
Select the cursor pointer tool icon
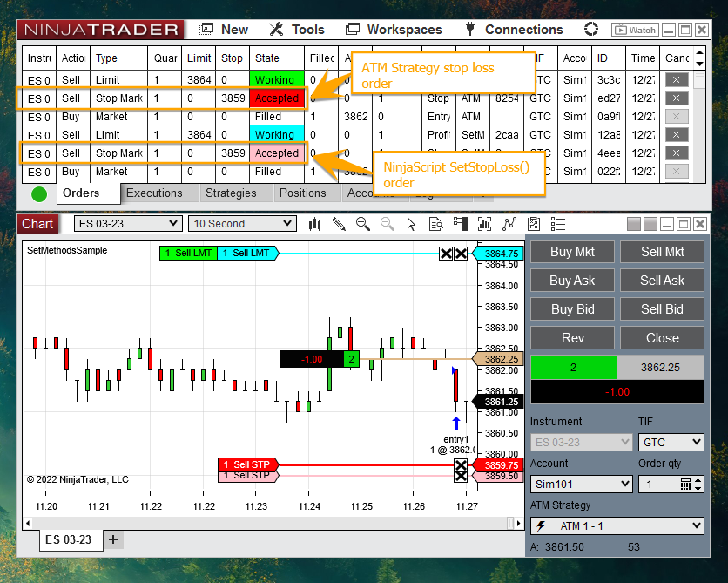[411, 224]
